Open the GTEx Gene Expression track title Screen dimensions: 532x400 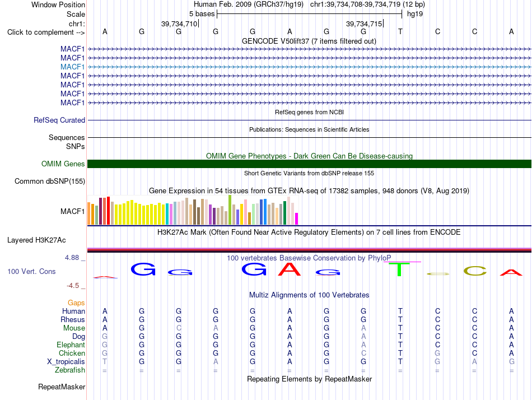309,191
